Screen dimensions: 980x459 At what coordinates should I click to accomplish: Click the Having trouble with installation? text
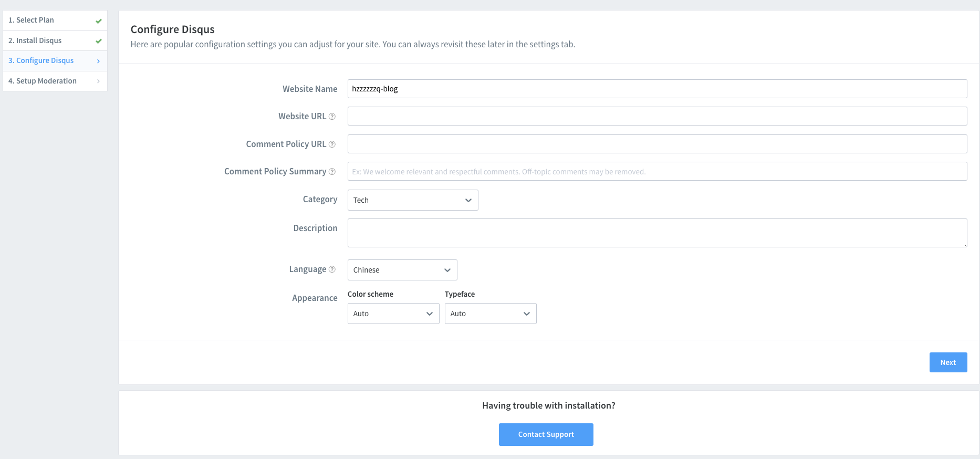[549, 405]
